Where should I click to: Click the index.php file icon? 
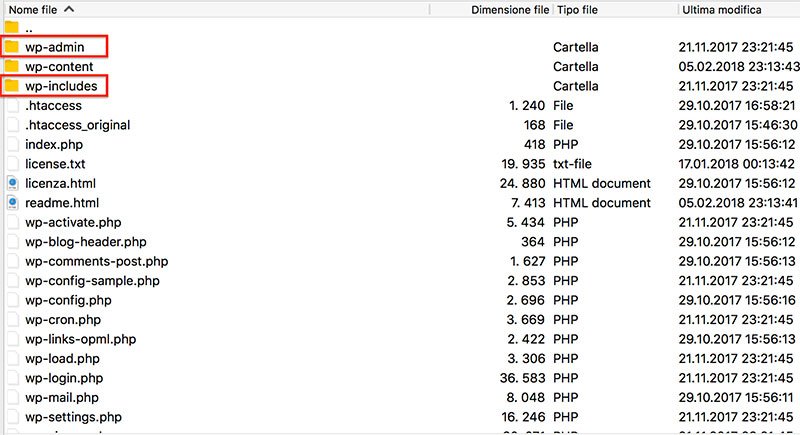click(13, 144)
